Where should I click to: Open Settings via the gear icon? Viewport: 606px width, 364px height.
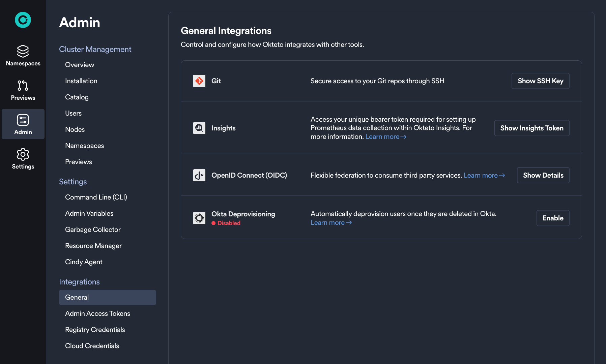(23, 158)
